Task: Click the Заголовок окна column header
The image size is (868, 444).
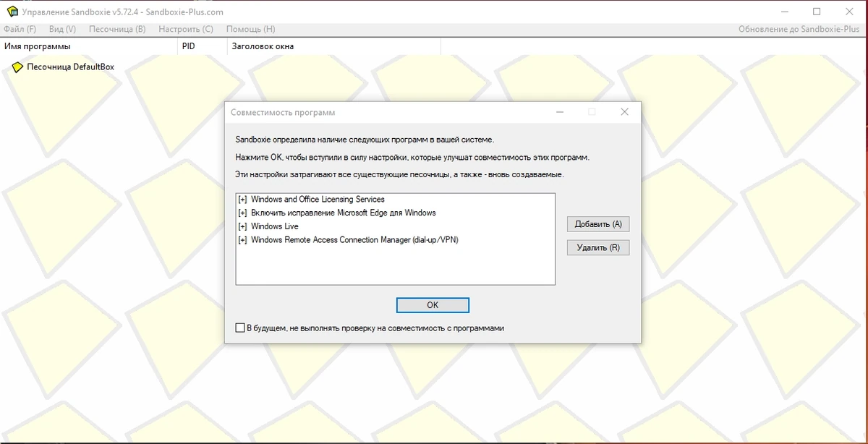Action: tap(333, 46)
